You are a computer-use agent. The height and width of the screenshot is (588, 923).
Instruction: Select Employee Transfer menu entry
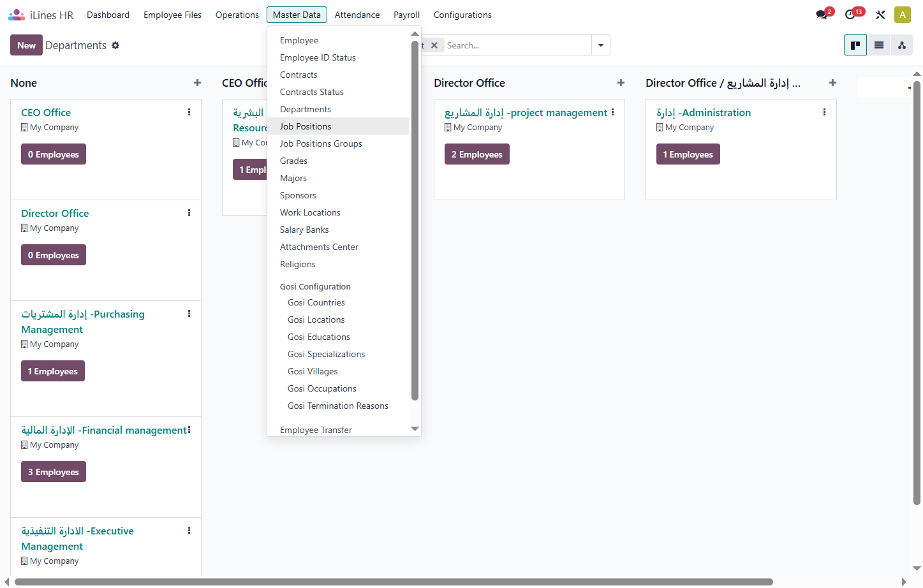(x=338, y=430)
